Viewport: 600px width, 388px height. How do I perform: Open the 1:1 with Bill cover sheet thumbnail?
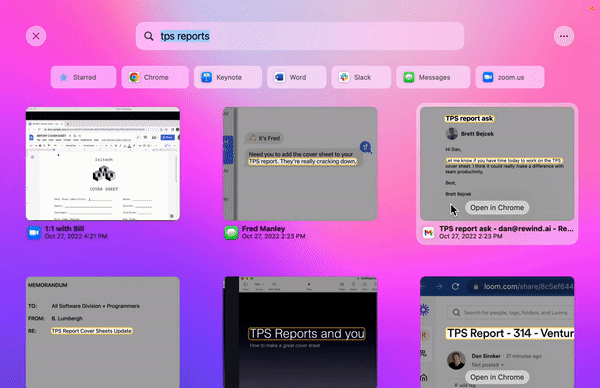[x=103, y=164]
